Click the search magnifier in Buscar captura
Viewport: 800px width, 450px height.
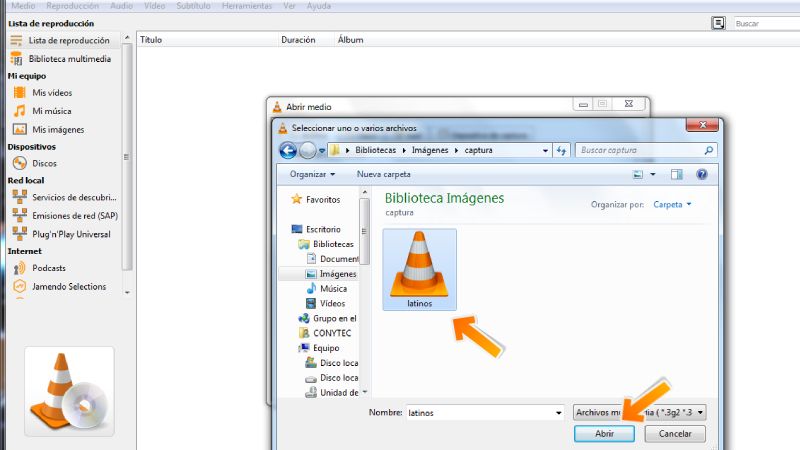click(709, 150)
